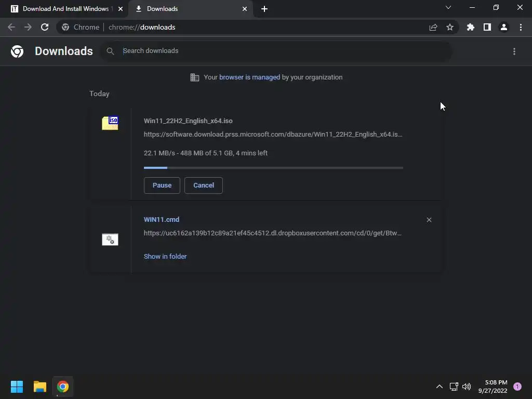Open the network tray icon

coord(454,387)
